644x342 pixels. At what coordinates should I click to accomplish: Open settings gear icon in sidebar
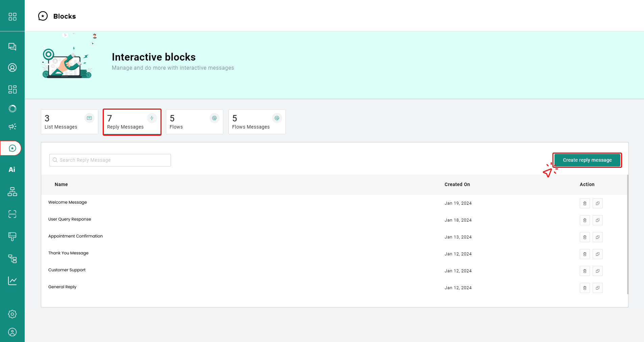(12, 314)
